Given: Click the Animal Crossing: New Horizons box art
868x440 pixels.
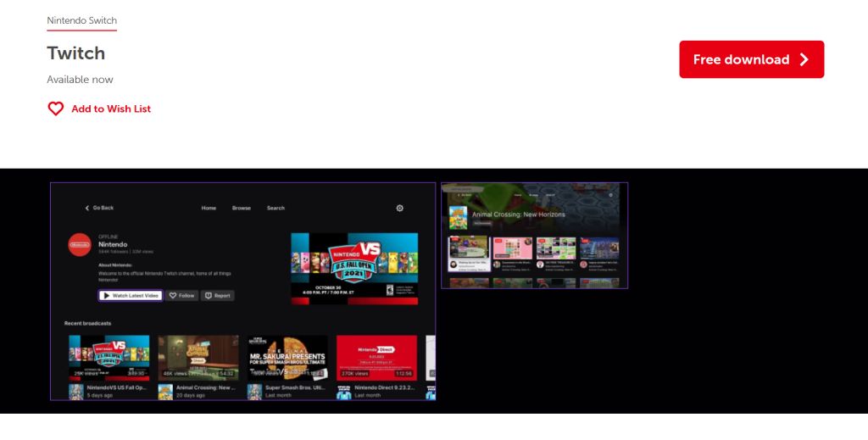Looking at the screenshot, I should (458, 217).
